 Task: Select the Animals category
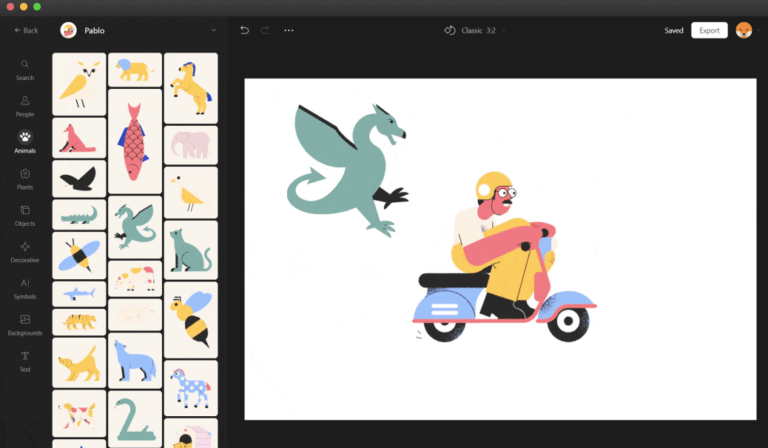coord(24,142)
